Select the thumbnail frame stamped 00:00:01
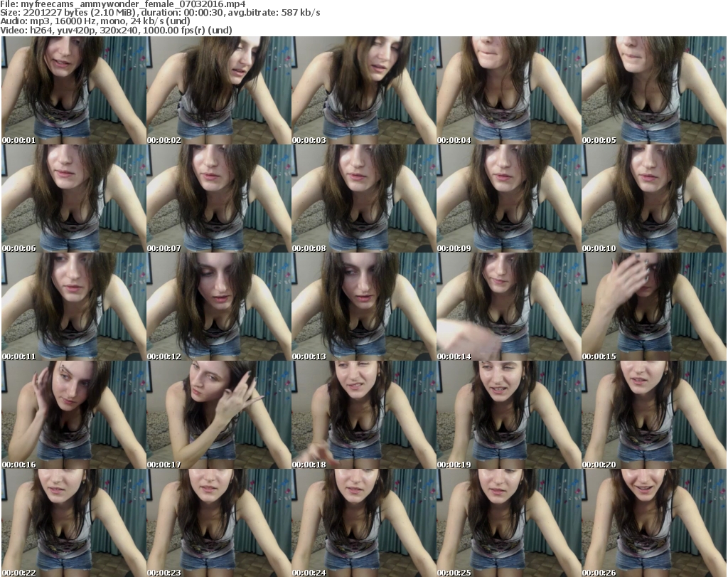Viewport: 728px width, 577px height. click(x=74, y=90)
